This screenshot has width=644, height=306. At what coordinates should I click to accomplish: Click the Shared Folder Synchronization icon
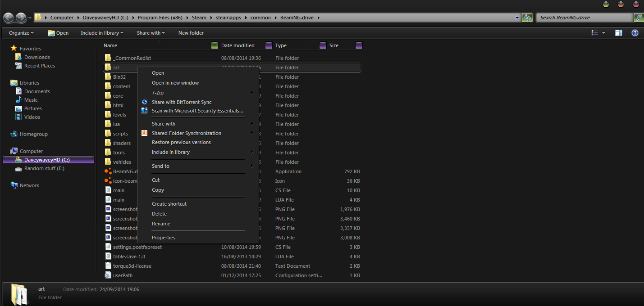click(145, 133)
